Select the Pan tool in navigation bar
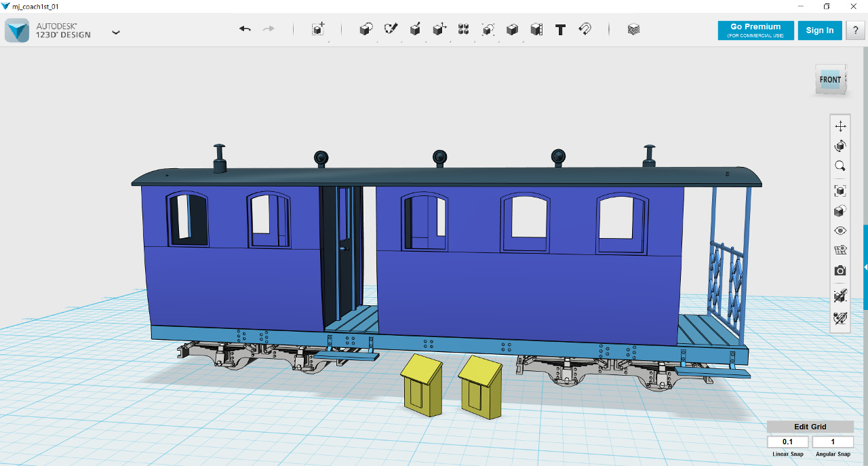Screen dimensions: 868x466 pyautogui.click(x=840, y=126)
